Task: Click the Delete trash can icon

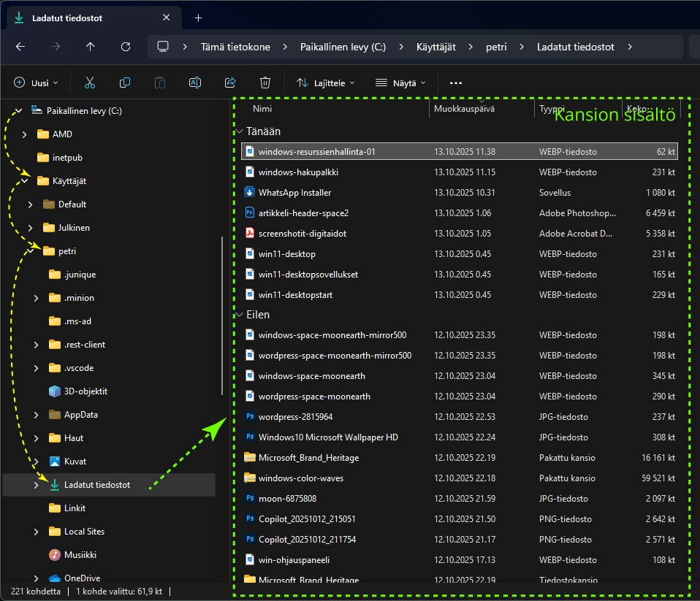Action: click(265, 83)
